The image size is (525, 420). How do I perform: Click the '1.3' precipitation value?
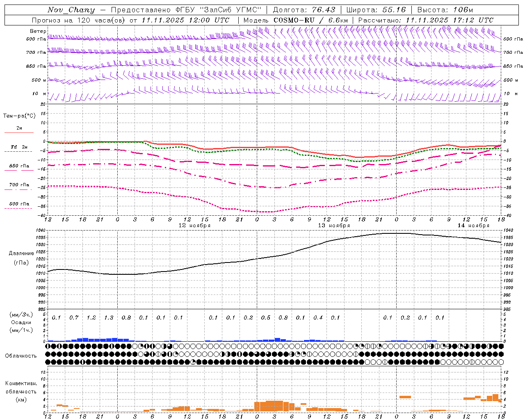tap(109, 318)
